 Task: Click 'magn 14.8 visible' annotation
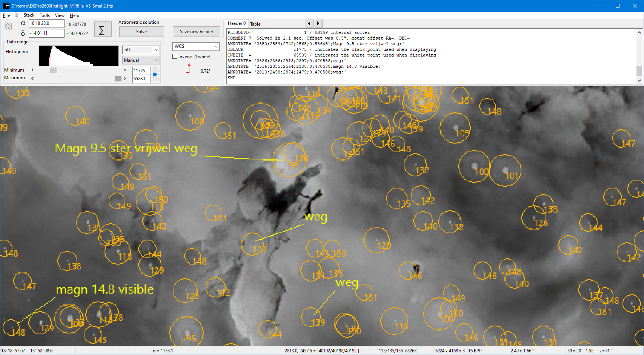[x=105, y=289]
